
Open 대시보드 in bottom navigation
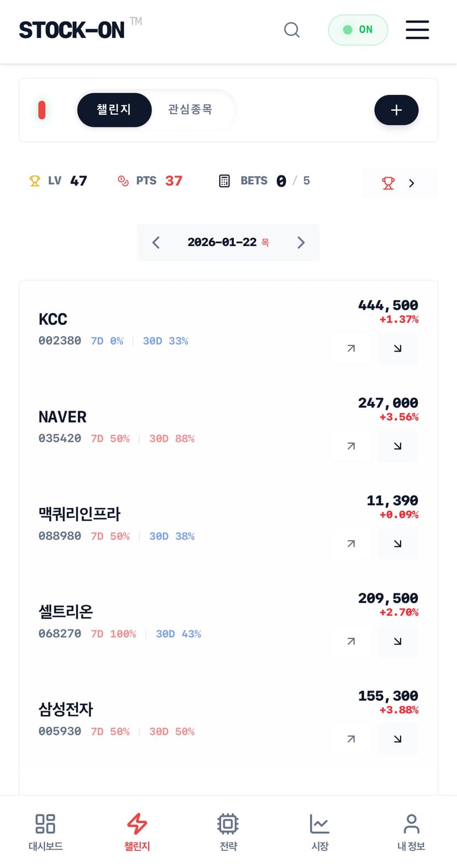click(x=45, y=832)
